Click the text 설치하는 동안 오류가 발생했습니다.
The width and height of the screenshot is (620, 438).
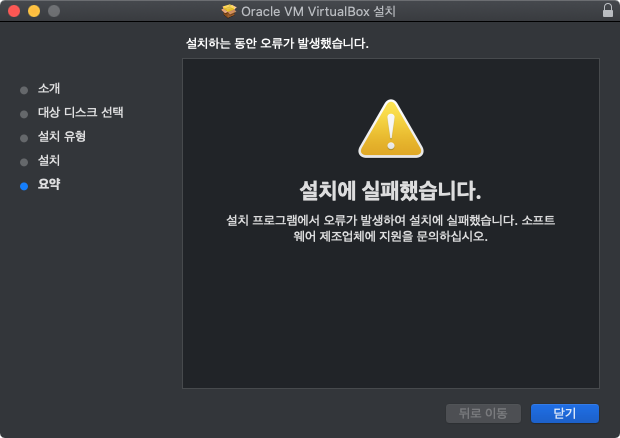click(277, 43)
